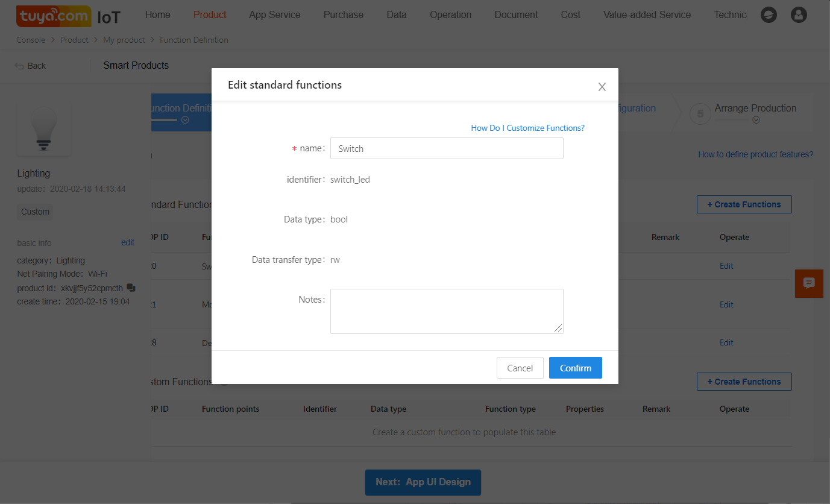Click the basic info edit link
Viewport: 830px width, 504px height.
[128, 242]
